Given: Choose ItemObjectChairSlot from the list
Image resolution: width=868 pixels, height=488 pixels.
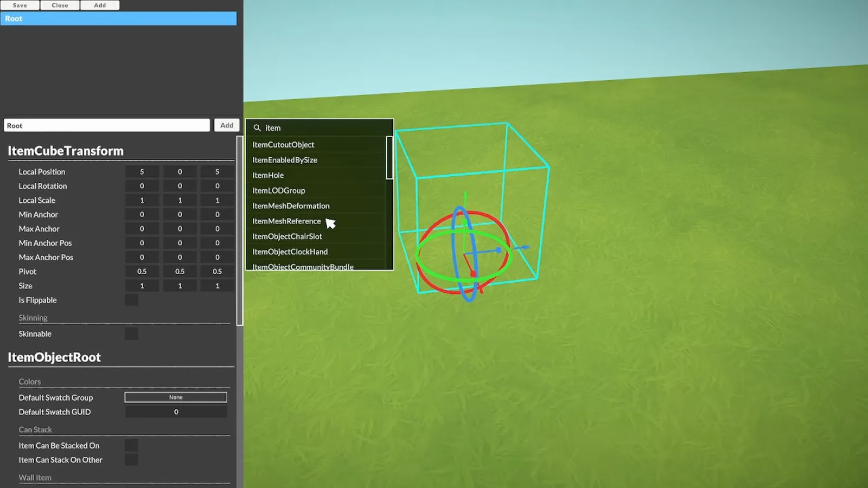Looking at the screenshot, I should [x=287, y=236].
